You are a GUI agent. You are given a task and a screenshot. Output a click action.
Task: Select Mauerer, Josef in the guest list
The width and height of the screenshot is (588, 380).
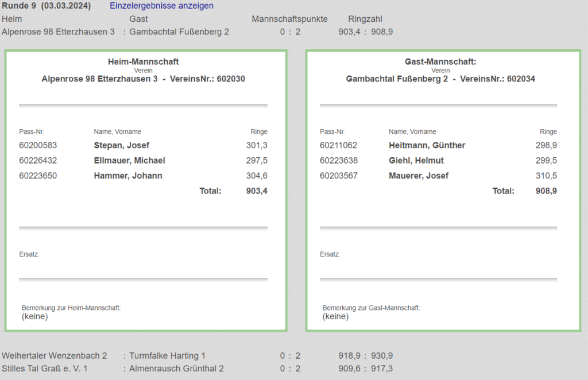coord(418,176)
